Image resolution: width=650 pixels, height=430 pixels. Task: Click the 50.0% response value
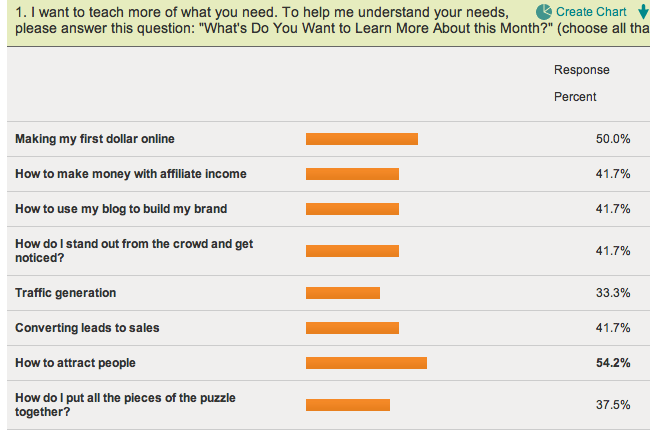point(613,139)
